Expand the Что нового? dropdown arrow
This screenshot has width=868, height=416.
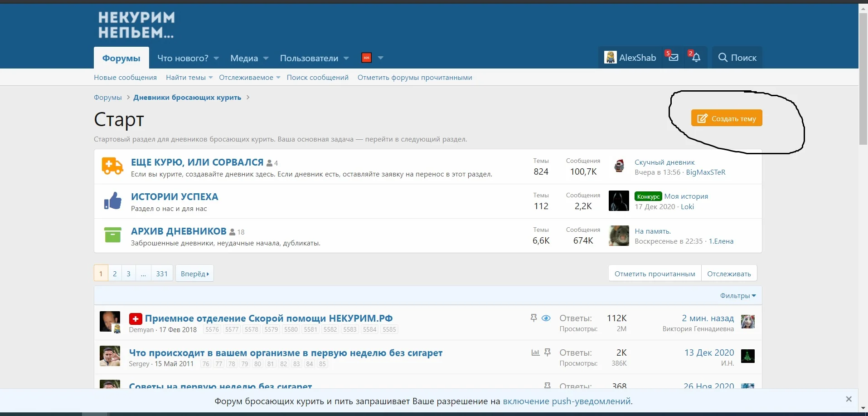pyautogui.click(x=216, y=58)
